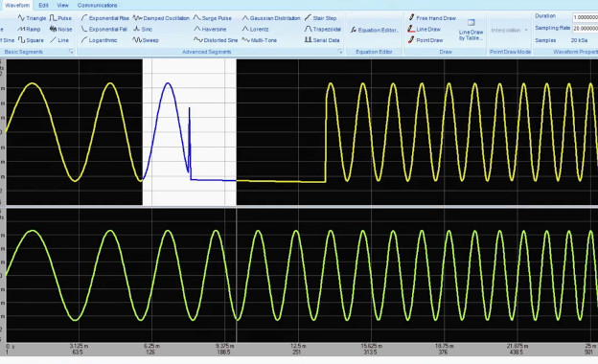Activate Point Draw tool
This screenshot has height=364, width=598.
(425, 40)
